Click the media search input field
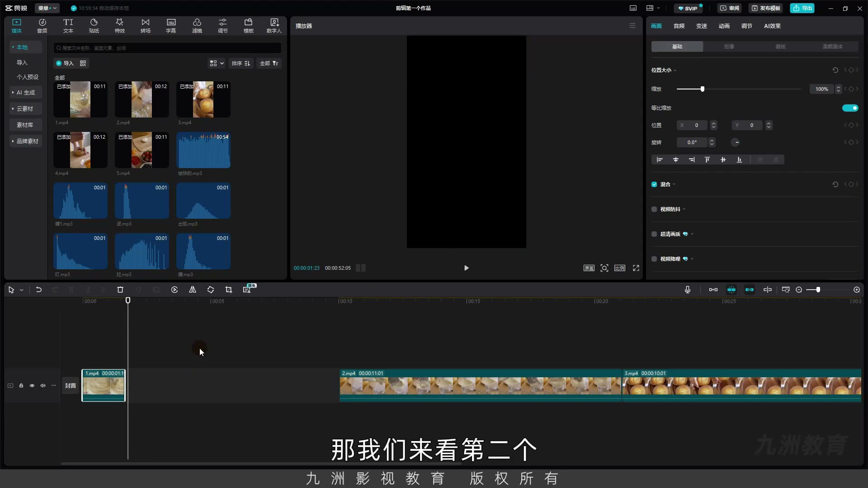This screenshot has height=488, width=868. pyautogui.click(x=168, y=48)
